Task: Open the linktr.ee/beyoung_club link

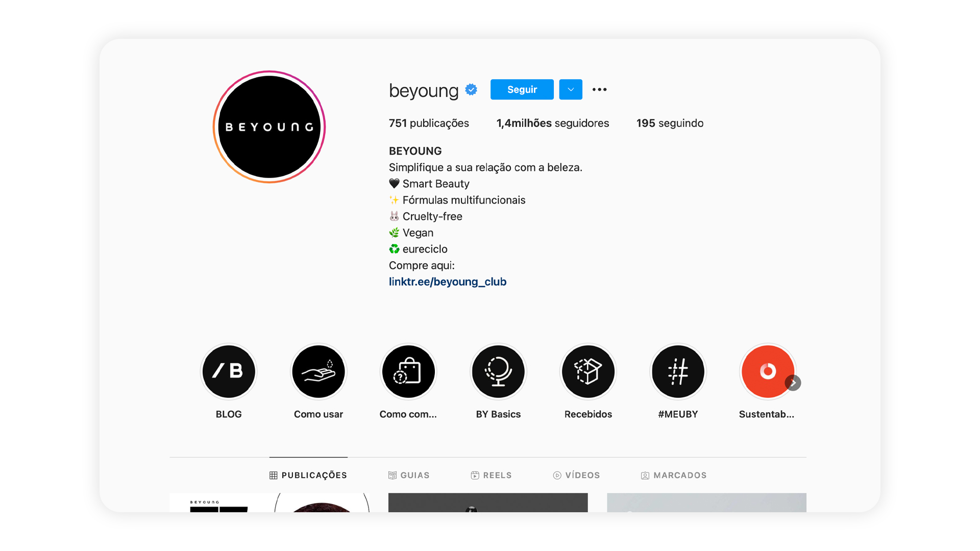Action: pos(448,281)
